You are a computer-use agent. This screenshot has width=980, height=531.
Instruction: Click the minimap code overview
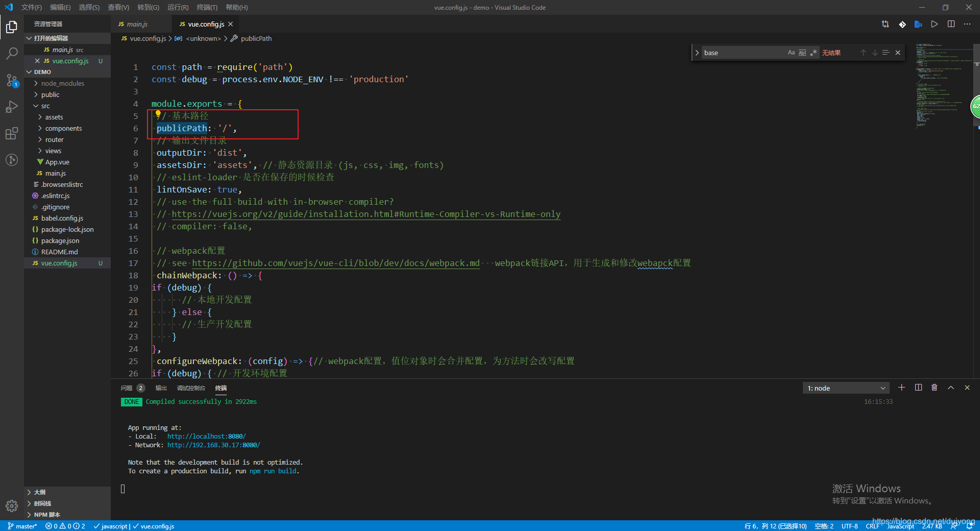coord(944,87)
